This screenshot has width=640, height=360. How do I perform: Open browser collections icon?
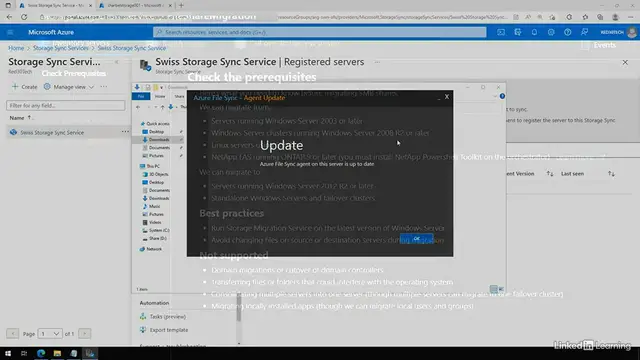pos(600,17)
